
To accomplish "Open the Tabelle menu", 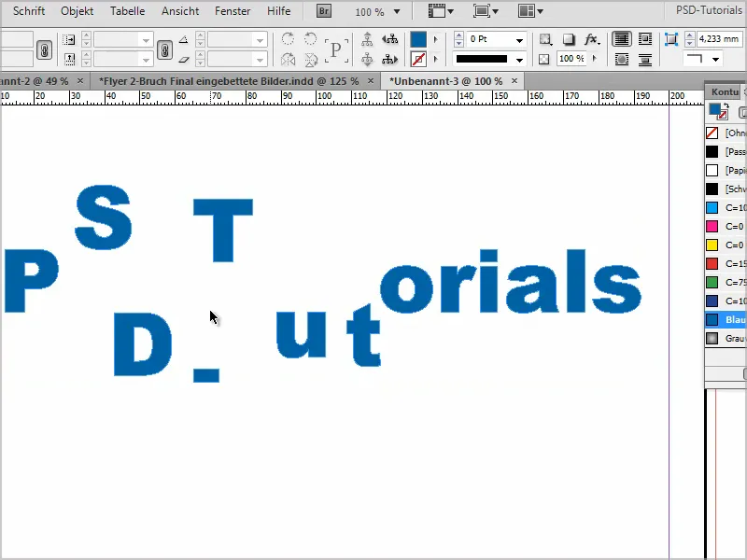I will coord(127,11).
